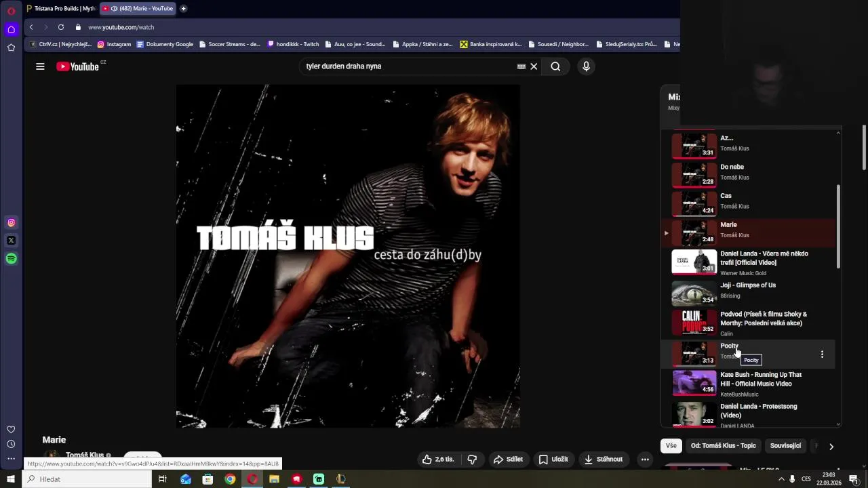Open the CtrlV.cz bookmark
868x488 pixels.
point(60,44)
